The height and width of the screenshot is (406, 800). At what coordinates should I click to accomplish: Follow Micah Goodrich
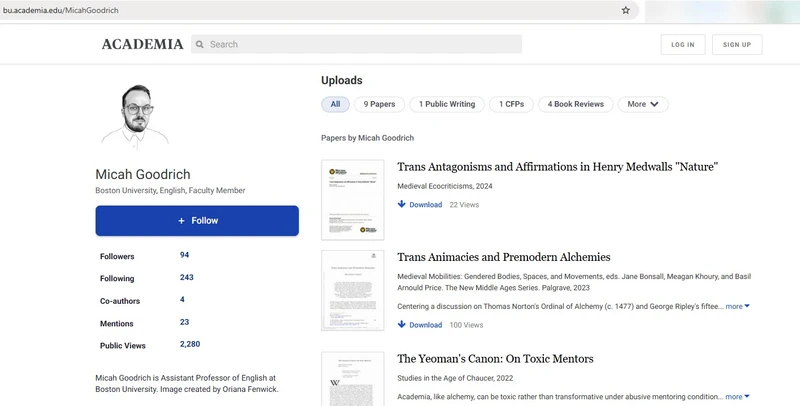tap(197, 220)
